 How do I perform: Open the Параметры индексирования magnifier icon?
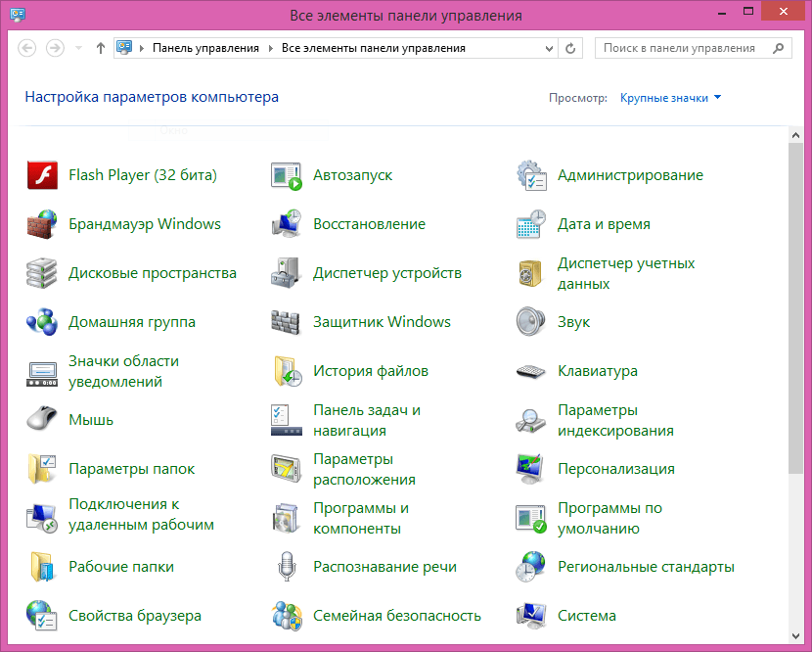[531, 420]
